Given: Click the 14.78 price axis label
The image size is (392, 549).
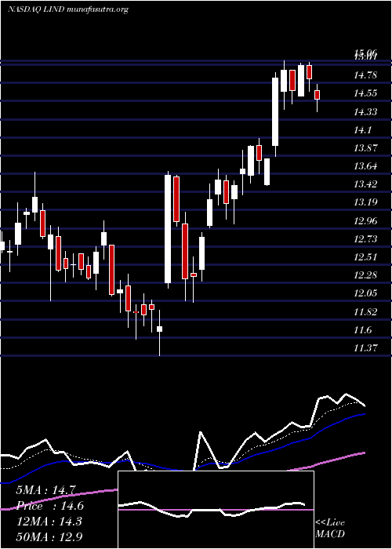Looking at the screenshot, I should [x=365, y=75].
